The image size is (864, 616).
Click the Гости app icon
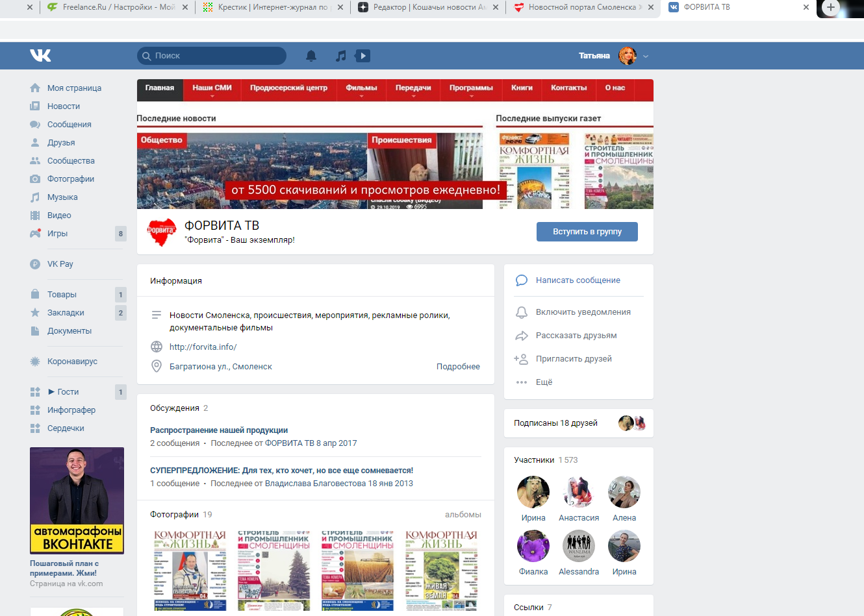35,391
